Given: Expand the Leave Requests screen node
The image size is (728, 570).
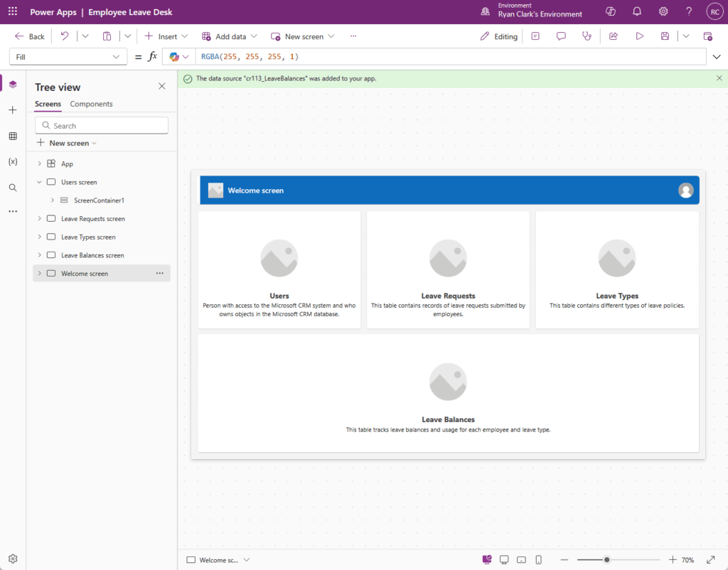Looking at the screenshot, I should click(x=40, y=219).
